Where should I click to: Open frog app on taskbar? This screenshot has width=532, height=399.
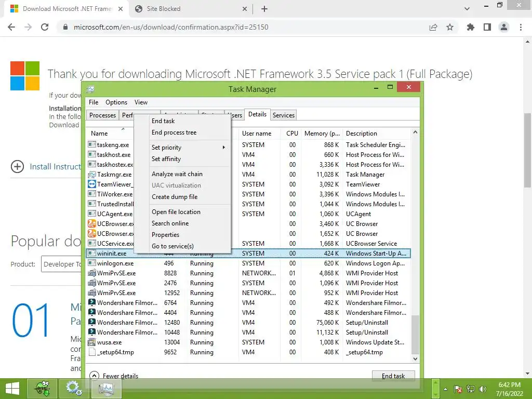coord(43,389)
